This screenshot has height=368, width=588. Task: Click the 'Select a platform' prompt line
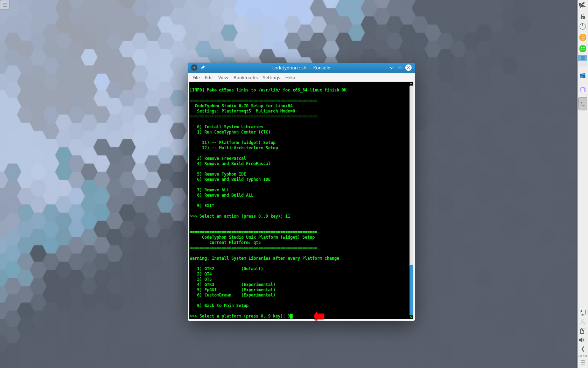tap(241, 316)
